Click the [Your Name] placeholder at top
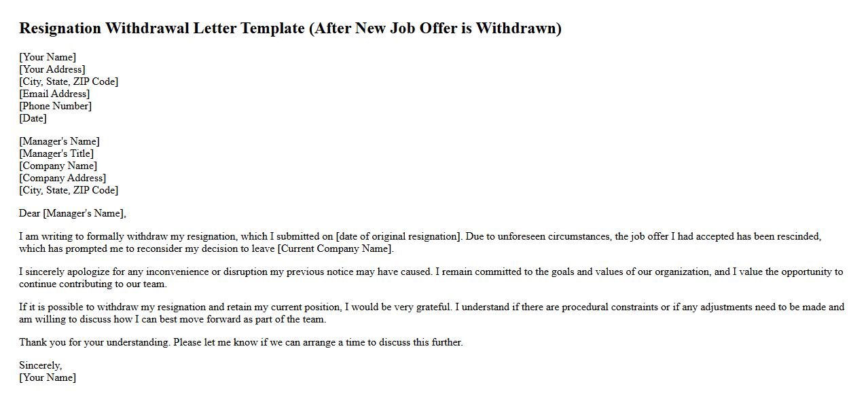The width and height of the screenshot is (868, 408). click(48, 57)
